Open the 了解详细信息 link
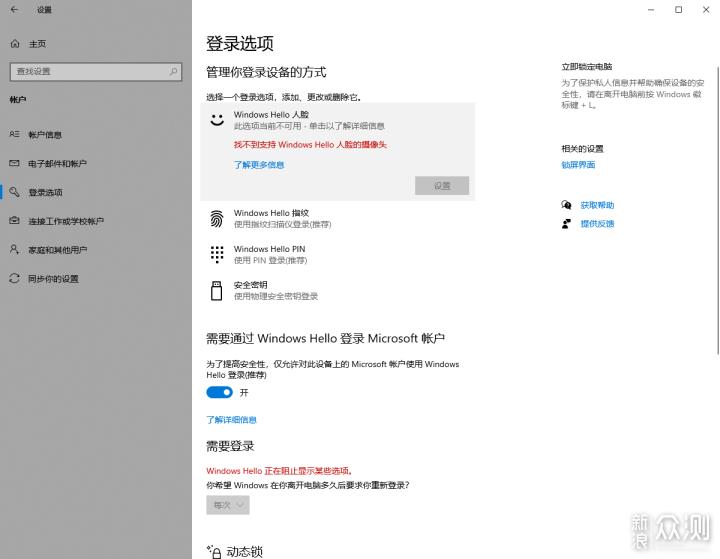 (231, 419)
